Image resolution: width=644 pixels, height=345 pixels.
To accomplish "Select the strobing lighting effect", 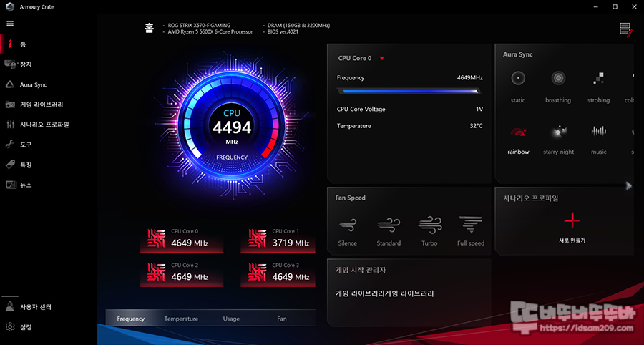I will 598,87.
